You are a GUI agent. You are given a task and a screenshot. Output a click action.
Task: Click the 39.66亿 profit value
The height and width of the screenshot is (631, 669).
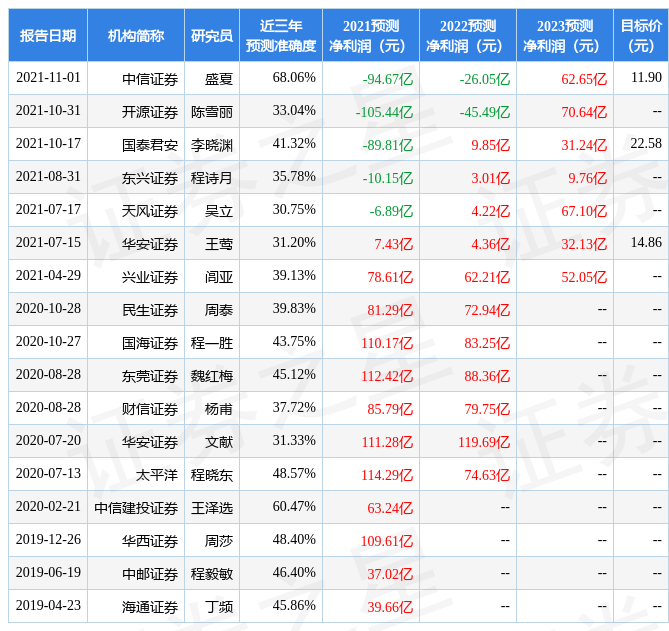pos(390,607)
